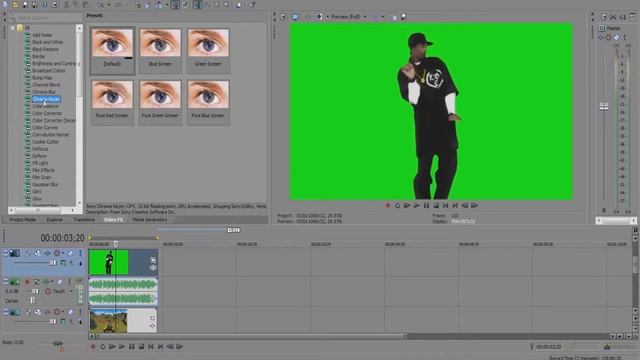
Task: Toggle Loop Playback in the timeline transport
Action: (x=103, y=347)
